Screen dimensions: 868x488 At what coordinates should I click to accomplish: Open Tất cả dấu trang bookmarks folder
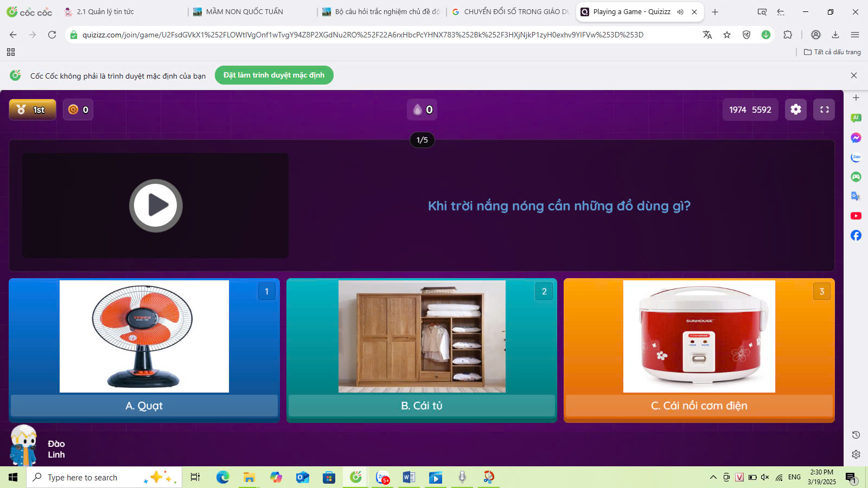(832, 52)
